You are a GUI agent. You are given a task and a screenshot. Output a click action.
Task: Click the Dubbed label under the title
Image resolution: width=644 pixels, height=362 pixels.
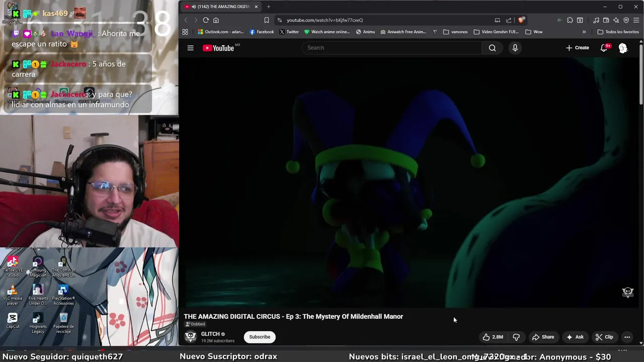click(195, 324)
